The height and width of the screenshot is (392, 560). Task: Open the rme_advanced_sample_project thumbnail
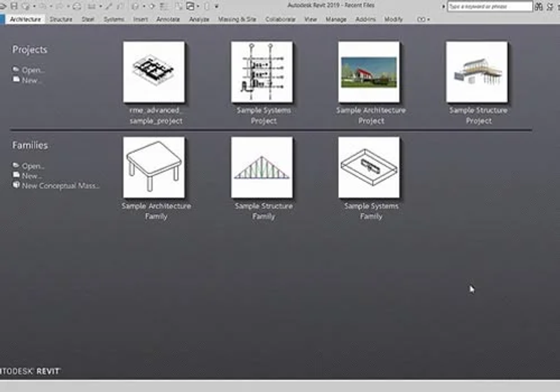[154, 72]
